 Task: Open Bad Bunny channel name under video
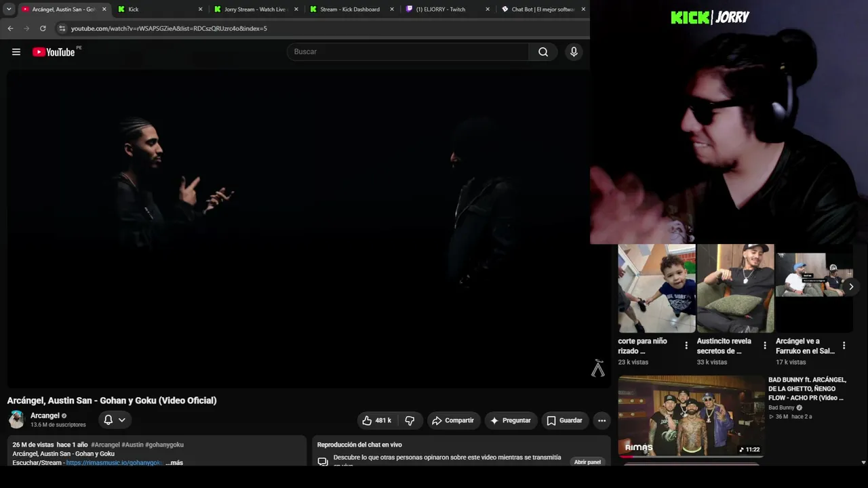coord(781,408)
